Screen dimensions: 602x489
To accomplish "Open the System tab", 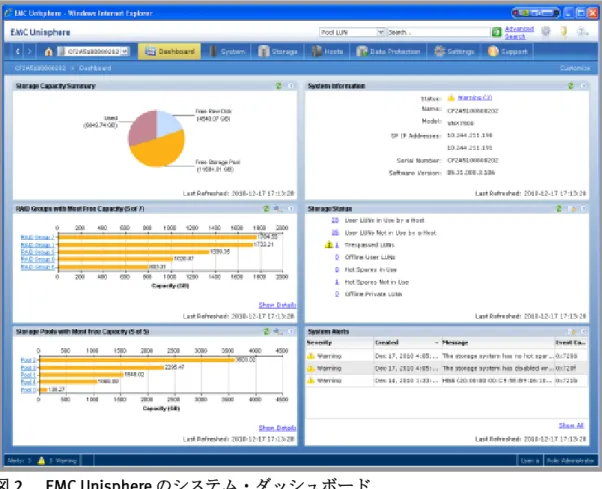I will [227, 51].
